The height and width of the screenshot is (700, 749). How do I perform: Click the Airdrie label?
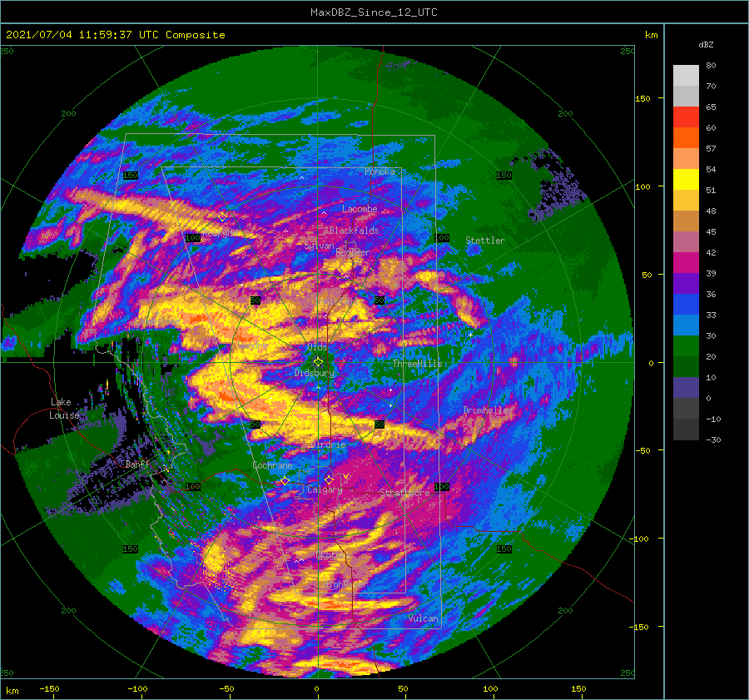click(x=328, y=444)
